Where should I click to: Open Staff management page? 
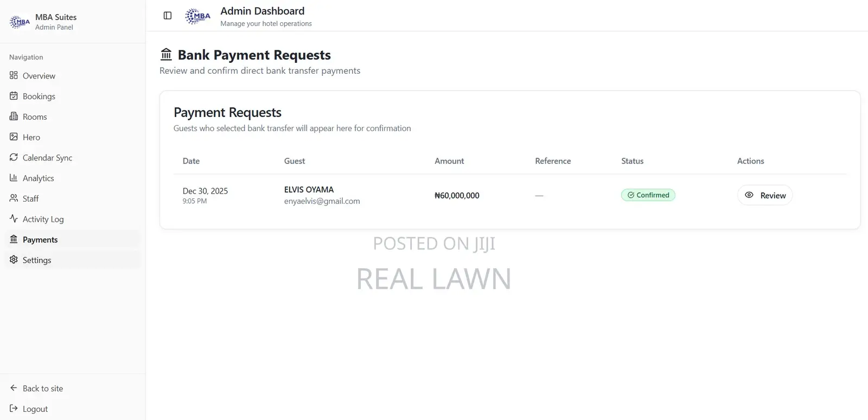coord(73,199)
